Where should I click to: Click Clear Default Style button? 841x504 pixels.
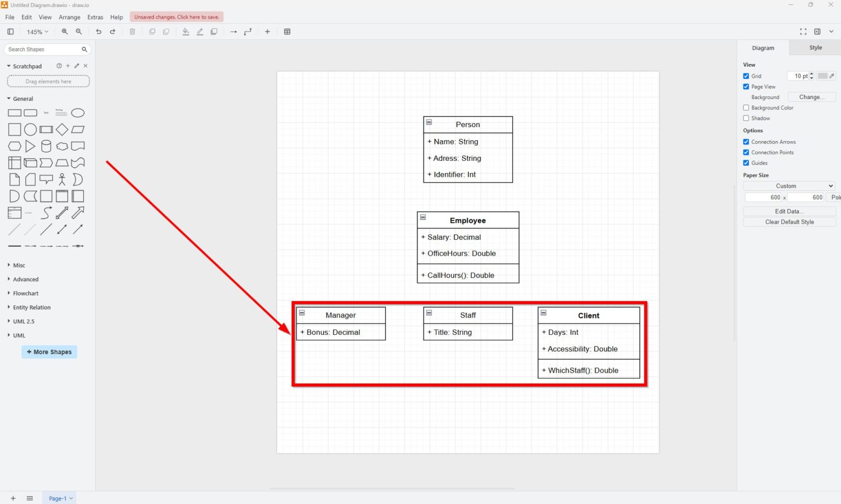click(789, 222)
